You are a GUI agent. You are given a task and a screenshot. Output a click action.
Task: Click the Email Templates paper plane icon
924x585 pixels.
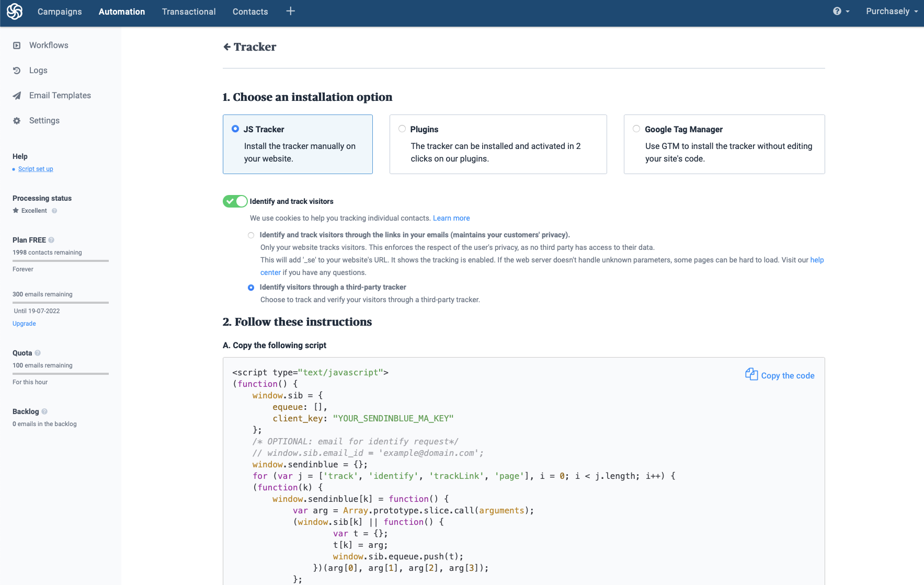tap(17, 96)
